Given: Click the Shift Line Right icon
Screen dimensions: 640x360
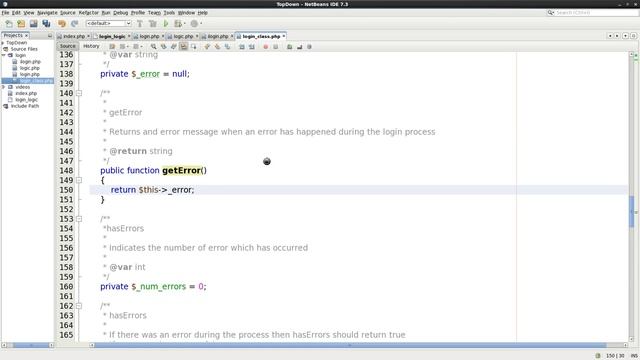Looking at the screenshot, I should [x=252, y=47].
